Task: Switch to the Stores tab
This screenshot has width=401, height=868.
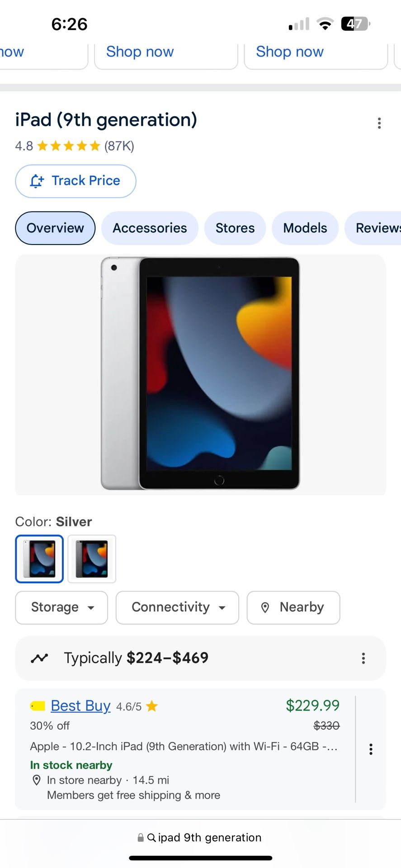Action: 235,228
